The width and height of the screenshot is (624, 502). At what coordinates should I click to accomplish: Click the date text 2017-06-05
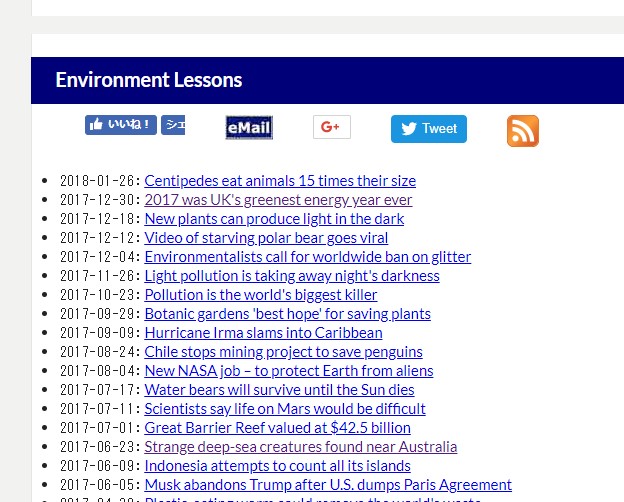97,485
